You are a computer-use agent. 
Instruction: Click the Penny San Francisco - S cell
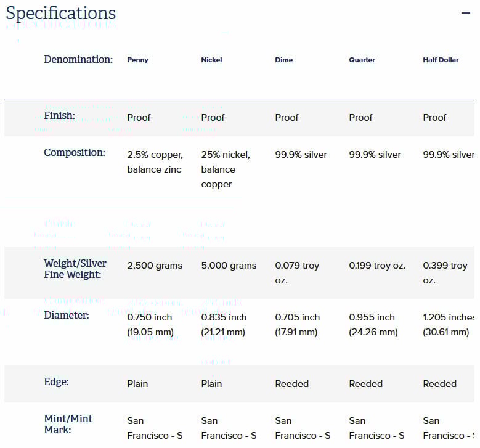155,428
